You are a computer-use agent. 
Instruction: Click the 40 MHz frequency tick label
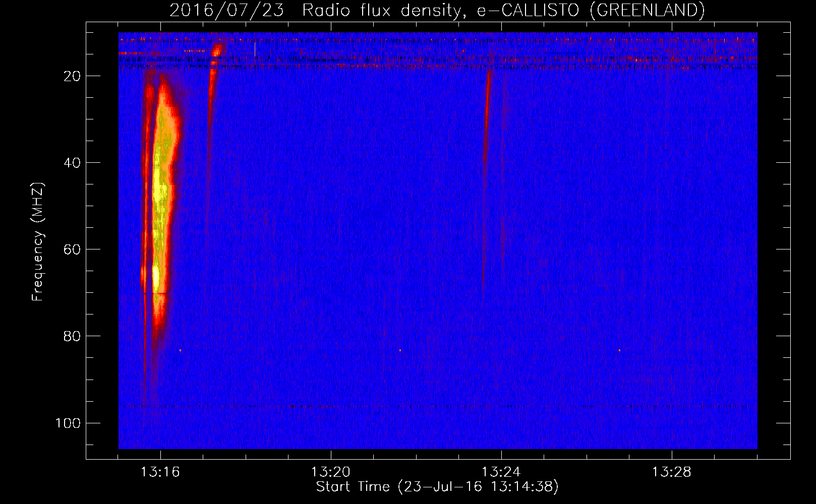point(72,163)
